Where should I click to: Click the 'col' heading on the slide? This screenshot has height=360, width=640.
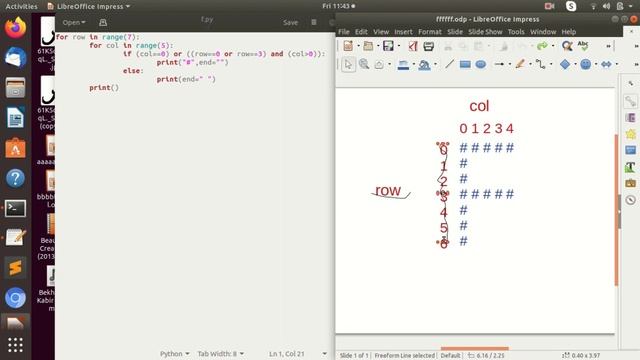pos(479,106)
